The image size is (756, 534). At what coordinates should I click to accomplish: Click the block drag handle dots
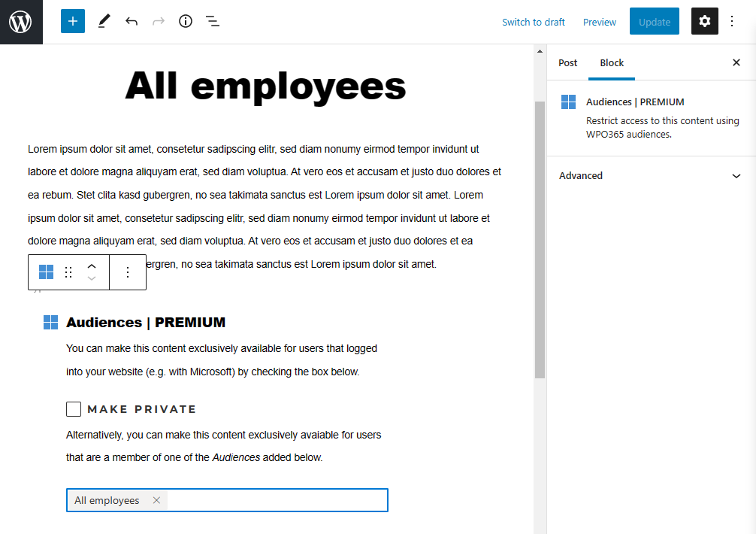click(68, 272)
